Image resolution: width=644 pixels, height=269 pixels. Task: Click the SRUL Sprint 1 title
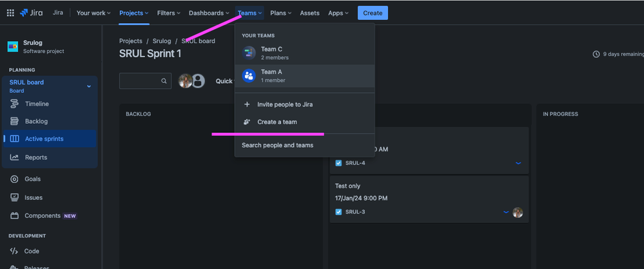[x=150, y=54]
